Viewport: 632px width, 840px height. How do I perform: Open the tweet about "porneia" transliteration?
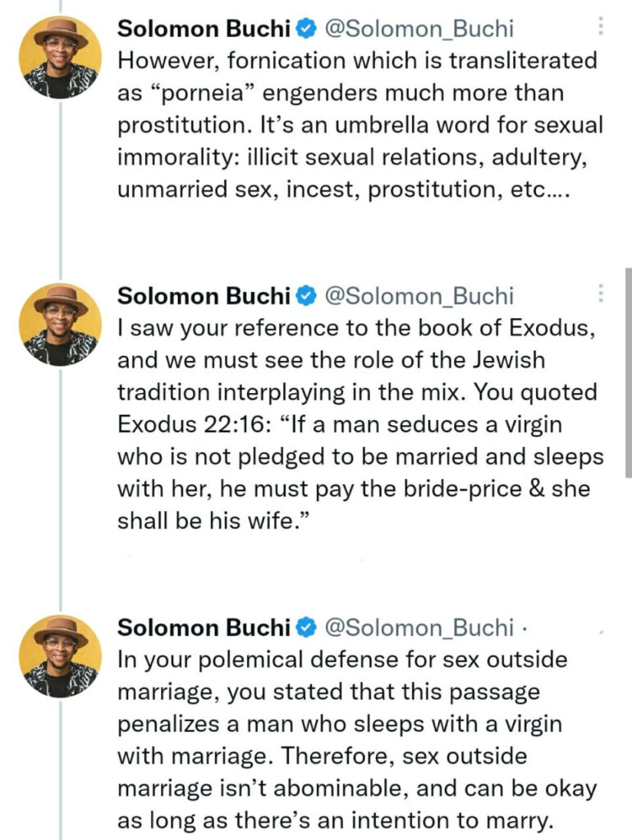[x=360, y=125]
